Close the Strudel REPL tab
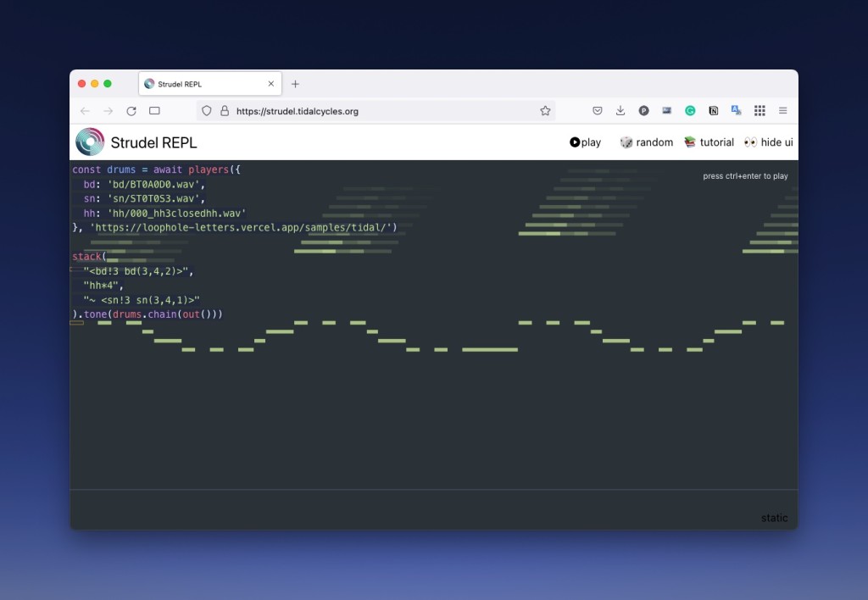This screenshot has width=868, height=600. 271,84
